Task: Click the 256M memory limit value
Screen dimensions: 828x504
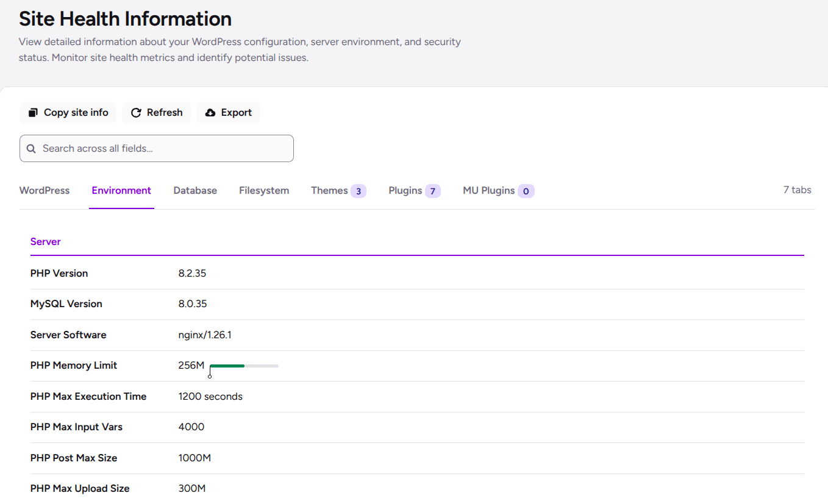Action: [191, 366]
